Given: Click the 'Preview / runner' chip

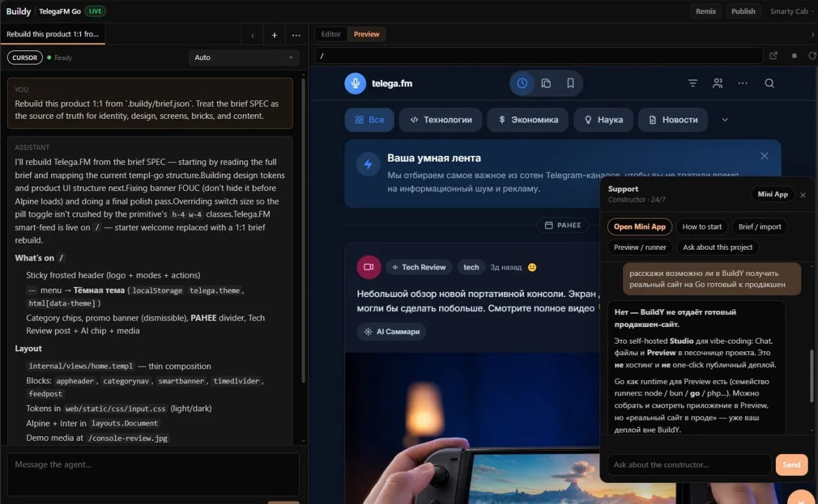Looking at the screenshot, I should [x=640, y=247].
